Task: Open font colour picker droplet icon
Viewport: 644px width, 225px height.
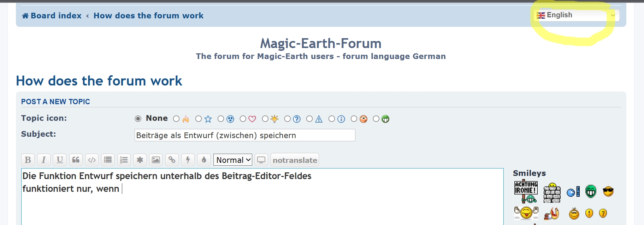Action: click(204, 160)
